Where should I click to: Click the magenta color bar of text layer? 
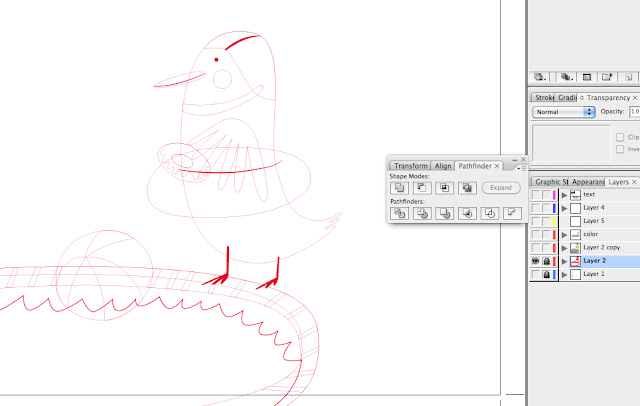coord(554,195)
